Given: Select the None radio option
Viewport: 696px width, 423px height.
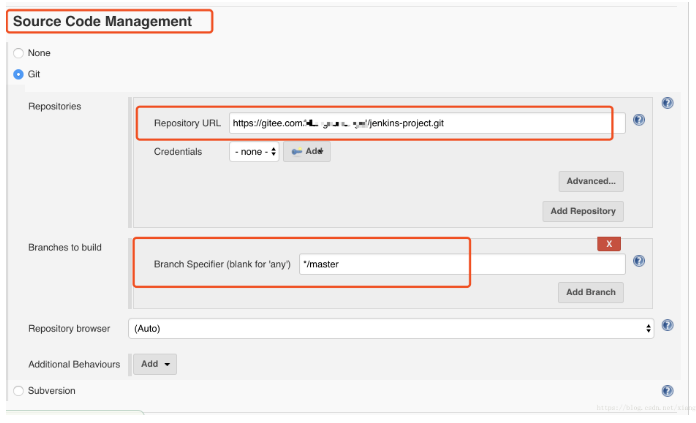Looking at the screenshot, I should (x=18, y=53).
